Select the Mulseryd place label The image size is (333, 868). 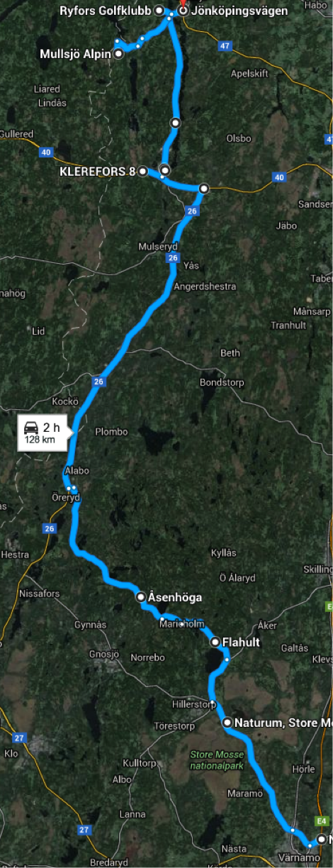[158, 246]
